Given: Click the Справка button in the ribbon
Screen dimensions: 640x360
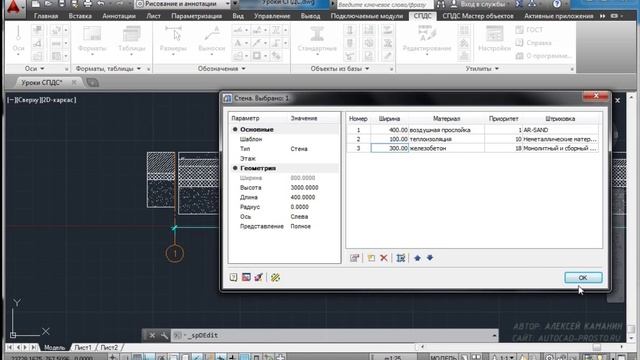Looking at the screenshot, I should coord(533,43).
